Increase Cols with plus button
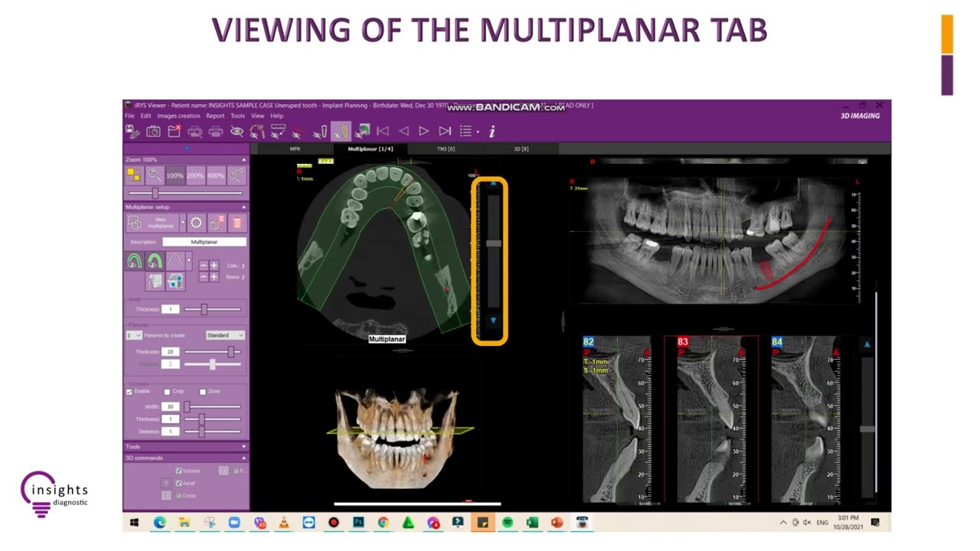 [x=214, y=266]
